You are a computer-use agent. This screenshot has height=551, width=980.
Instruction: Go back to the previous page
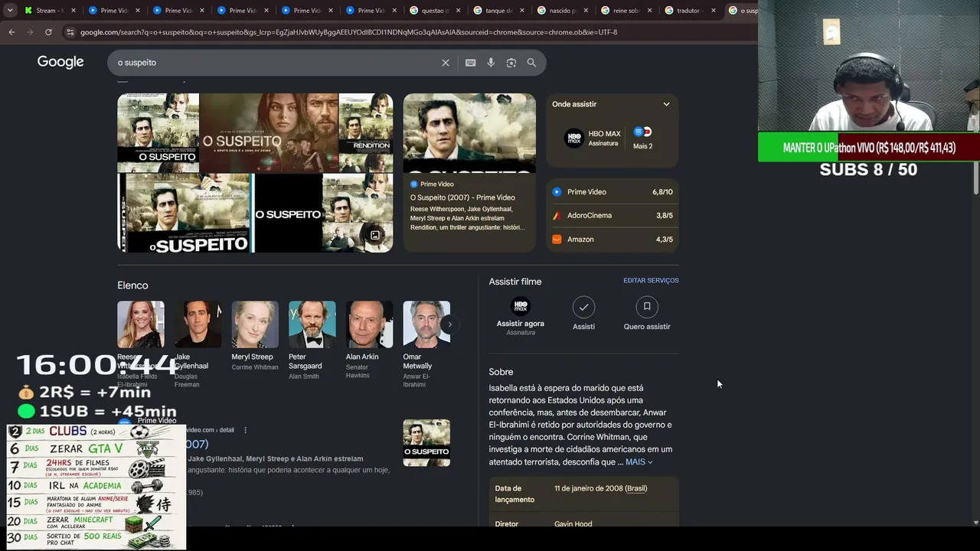click(x=11, y=32)
